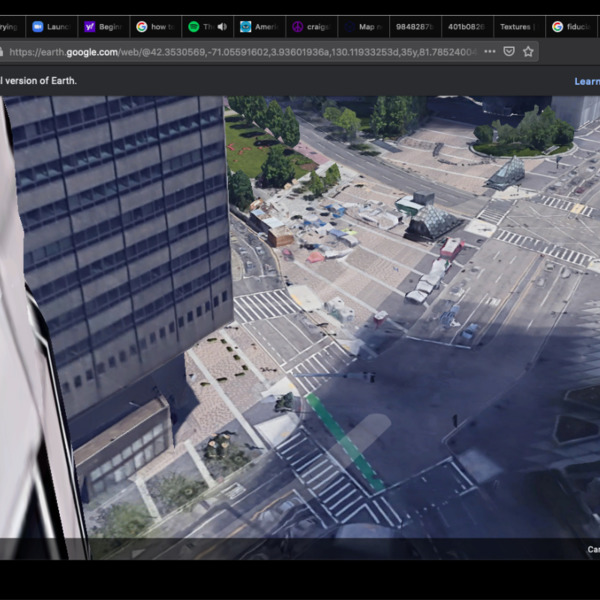Click the 'Learn' link in notification bar
Screen dimensions: 600x600
pos(587,81)
